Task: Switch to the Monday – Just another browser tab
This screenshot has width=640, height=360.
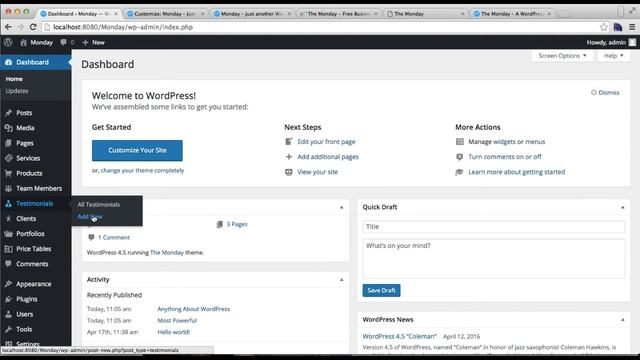Action: tap(252, 13)
